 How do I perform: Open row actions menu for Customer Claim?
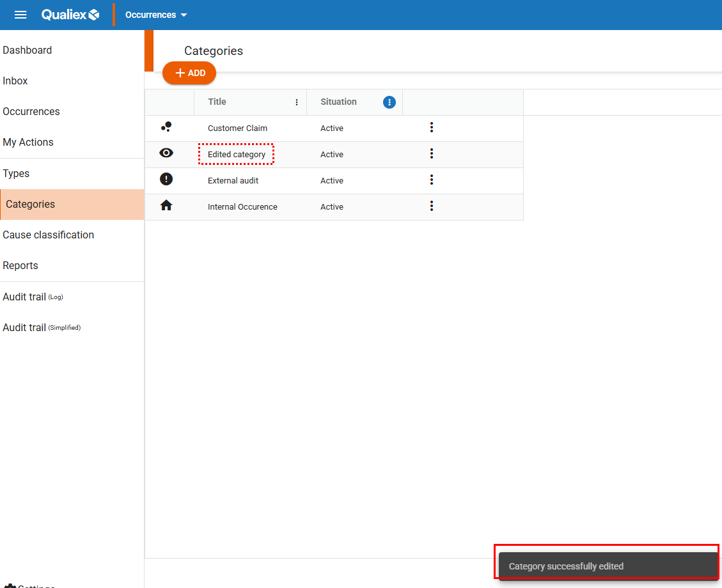click(x=432, y=128)
